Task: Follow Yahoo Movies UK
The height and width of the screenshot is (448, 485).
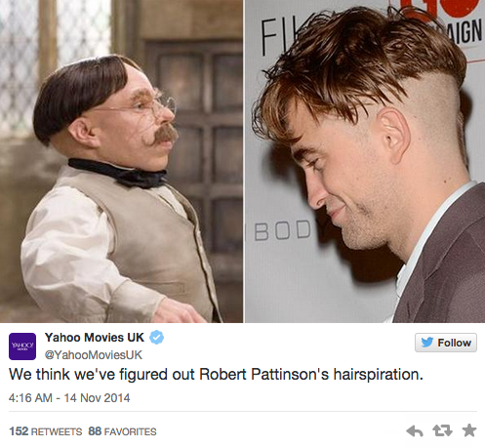Action: click(446, 343)
